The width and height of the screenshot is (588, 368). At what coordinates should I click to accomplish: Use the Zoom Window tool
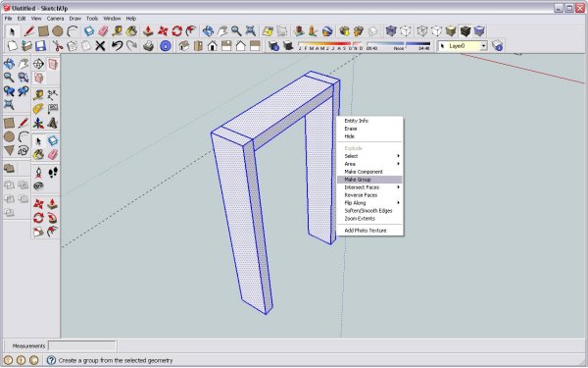[24, 77]
